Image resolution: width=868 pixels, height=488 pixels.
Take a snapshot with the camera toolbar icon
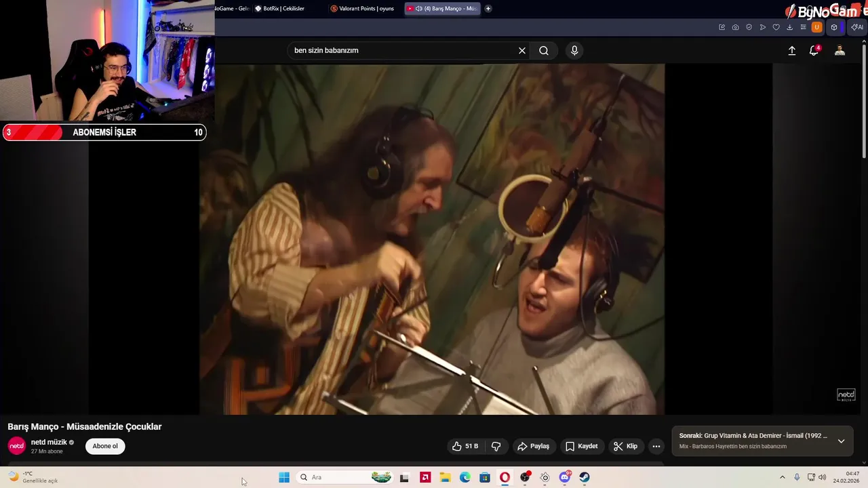tap(735, 27)
